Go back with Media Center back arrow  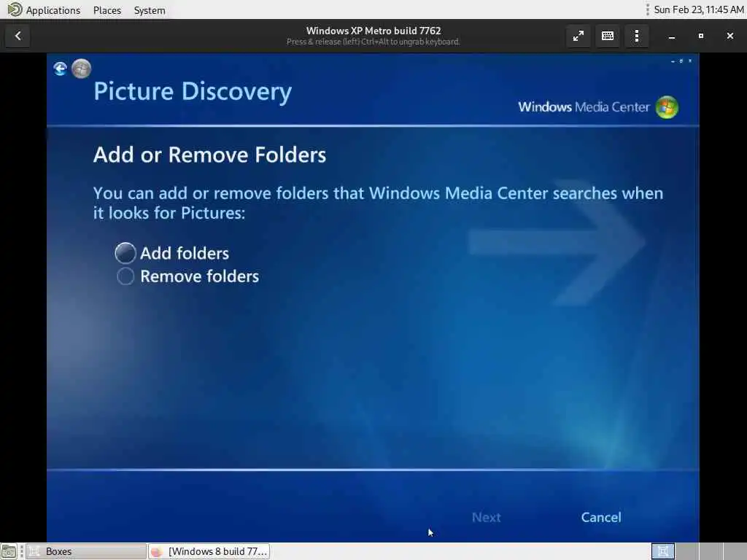[x=60, y=69]
